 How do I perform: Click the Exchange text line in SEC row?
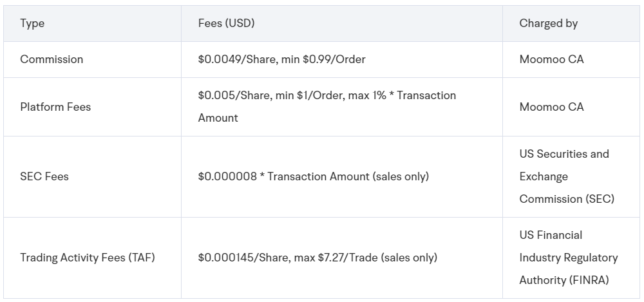(544, 176)
